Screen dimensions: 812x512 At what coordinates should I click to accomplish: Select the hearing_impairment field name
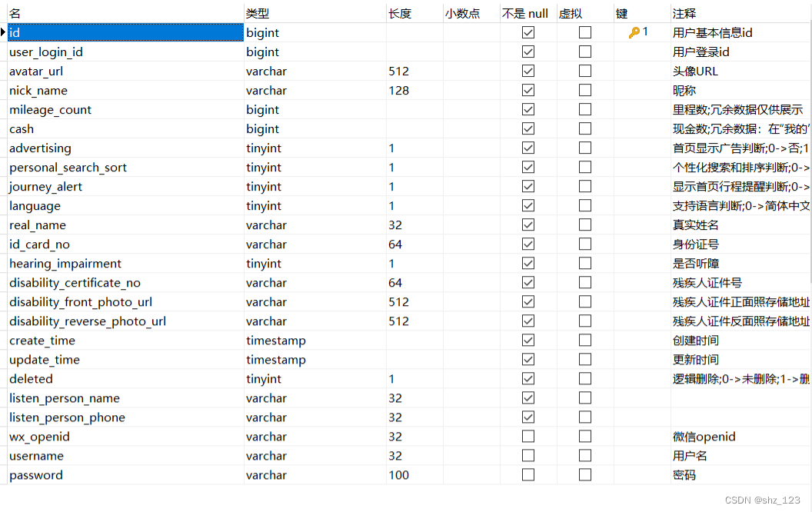coord(65,264)
